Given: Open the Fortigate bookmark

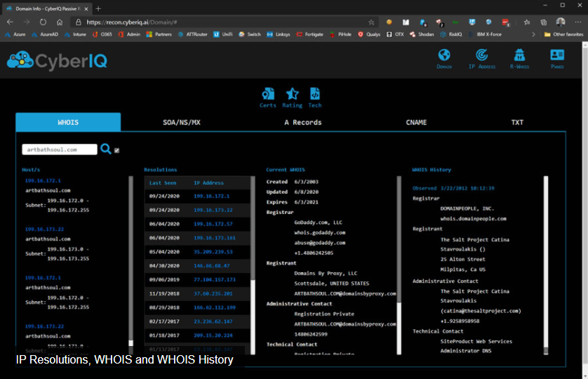Looking at the screenshot, I should point(309,34).
